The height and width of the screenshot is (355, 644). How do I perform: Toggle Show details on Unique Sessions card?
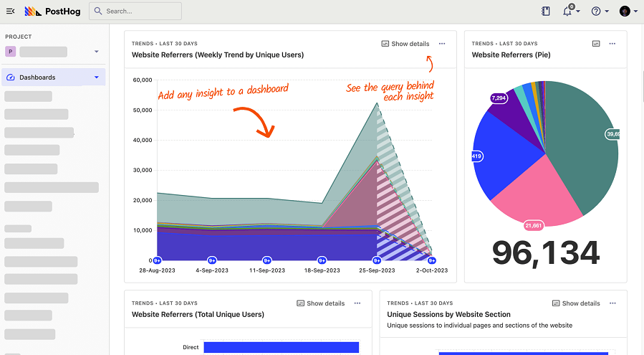click(576, 303)
